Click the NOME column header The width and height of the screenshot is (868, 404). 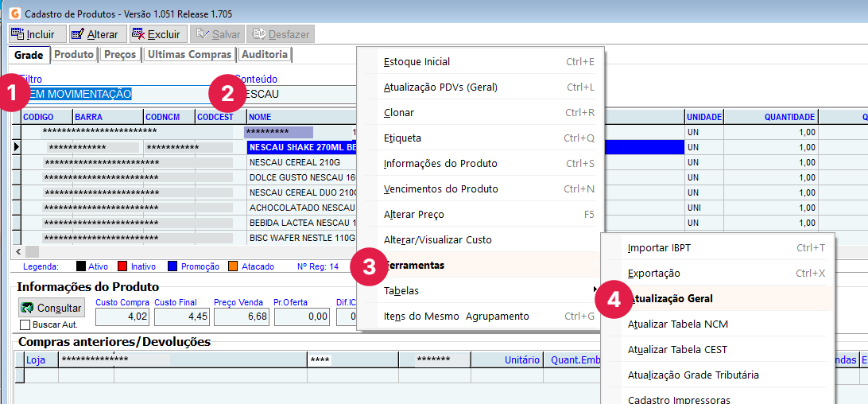302,117
